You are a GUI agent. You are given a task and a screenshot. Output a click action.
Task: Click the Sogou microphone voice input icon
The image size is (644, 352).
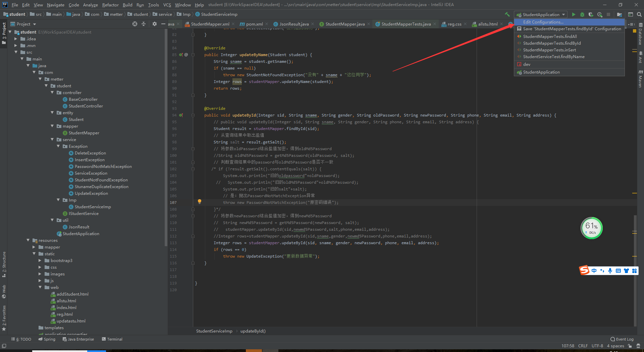[610, 271]
